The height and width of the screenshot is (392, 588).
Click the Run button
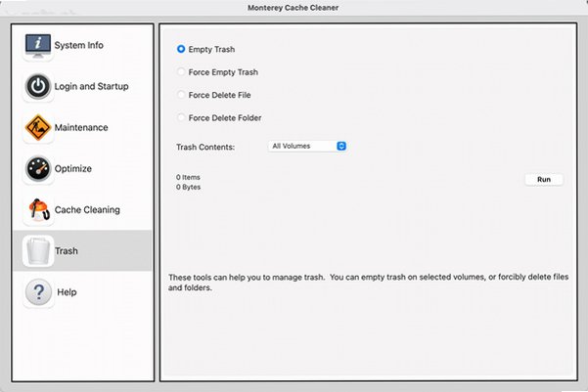[544, 180]
